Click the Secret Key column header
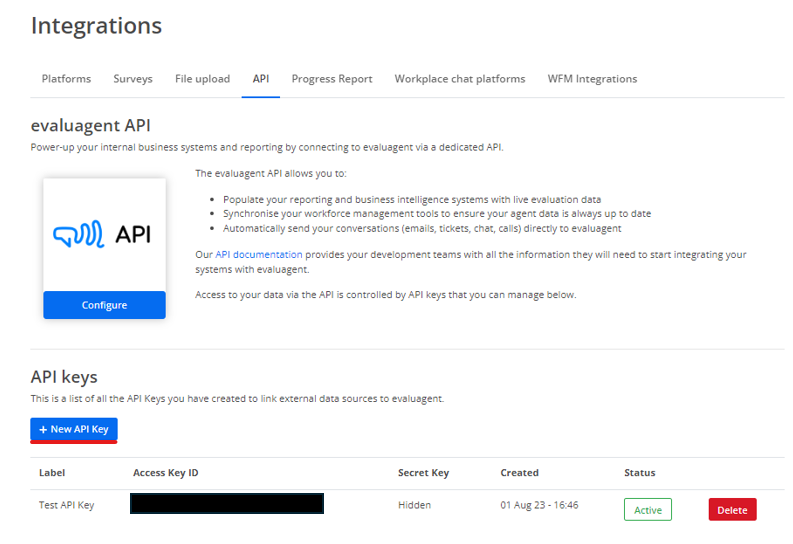This screenshot has width=793, height=544. click(423, 473)
